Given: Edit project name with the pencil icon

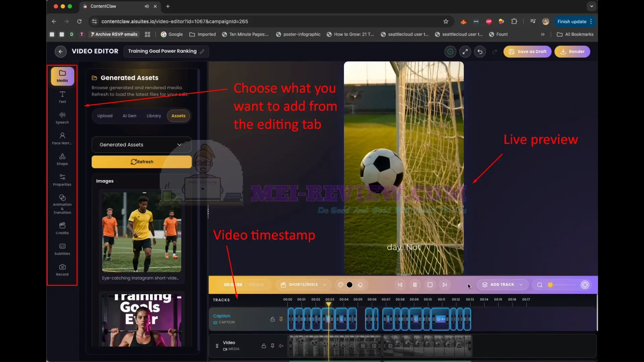Looking at the screenshot, I should tap(202, 51).
